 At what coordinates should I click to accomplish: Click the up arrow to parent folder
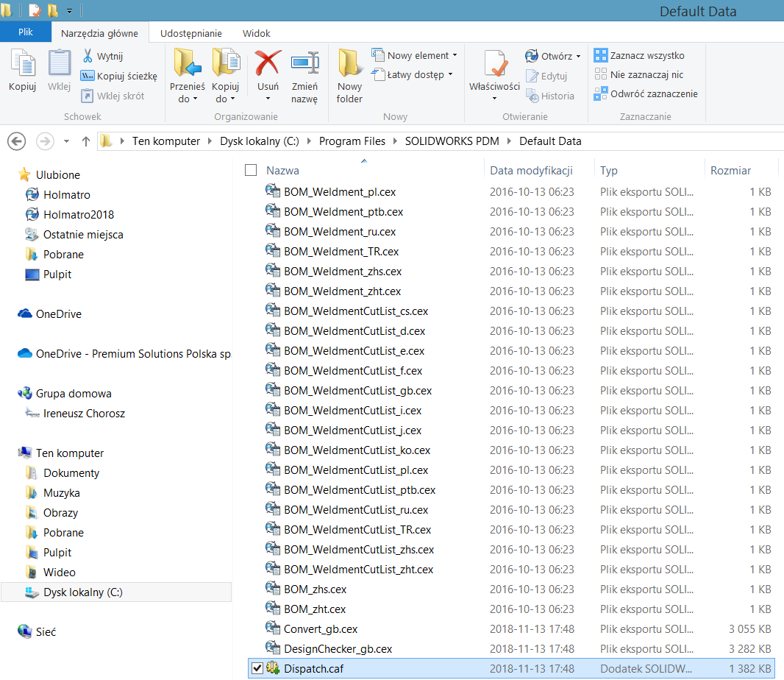point(86,141)
